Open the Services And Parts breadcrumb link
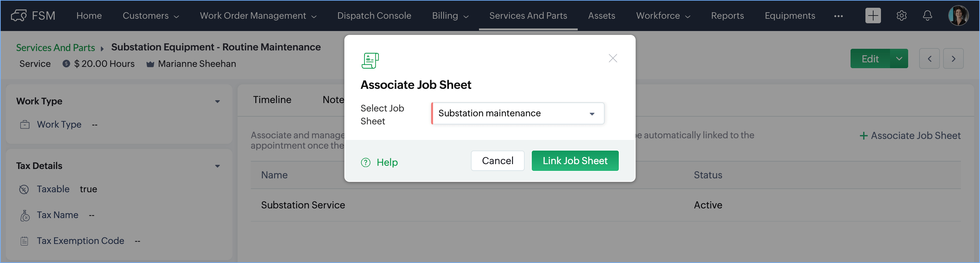 (x=56, y=47)
